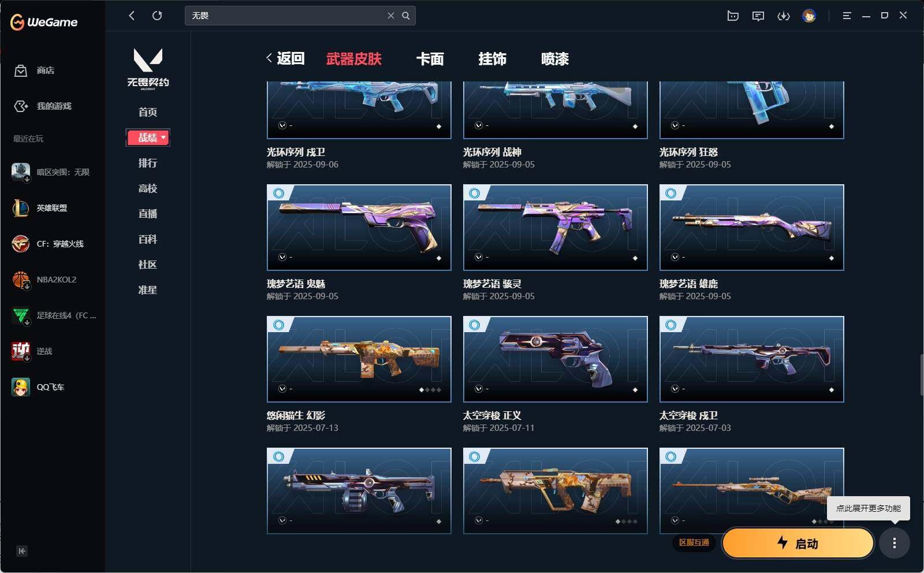Viewport: 924px width, 573px height.
Task: Open the 商店 store page
Action: (35, 70)
